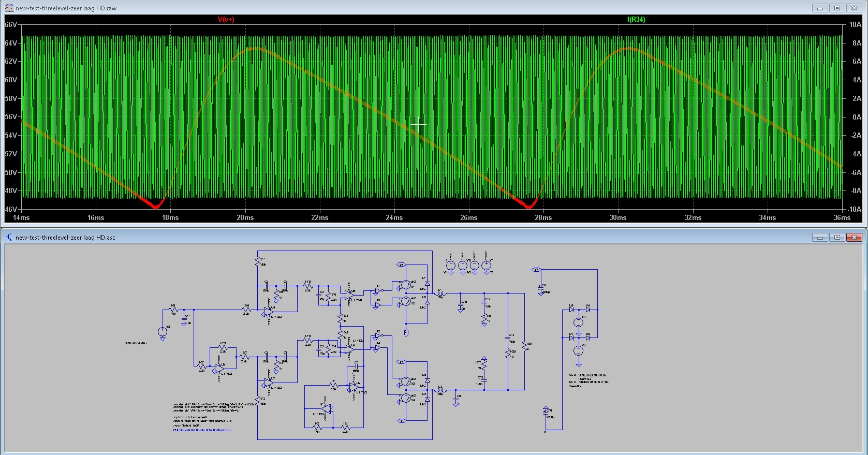Click the 66V label on left voltage axis
The image size is (868, 455).
click(11, 24)
